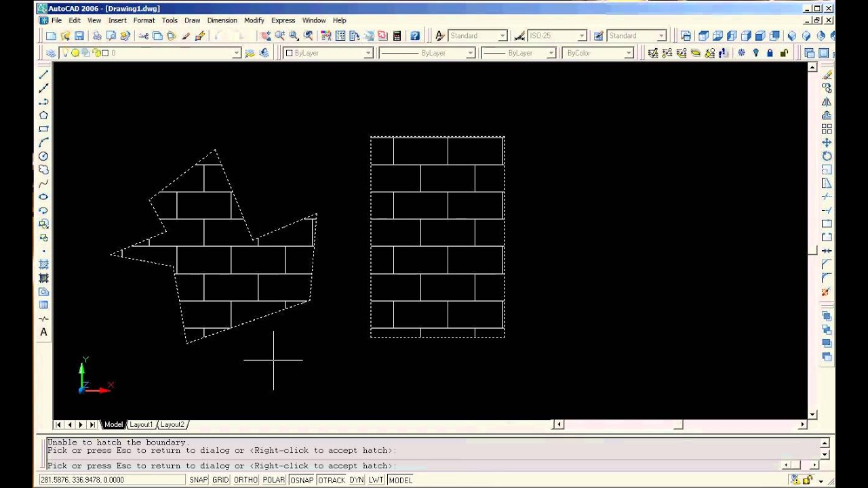
Task: Select the Arc draw tool
Action: [43, 142]
